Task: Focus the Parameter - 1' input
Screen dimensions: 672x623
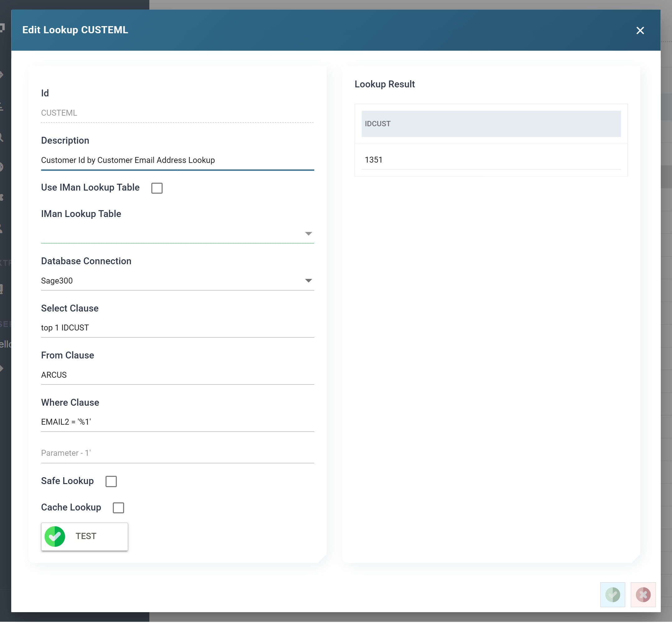Action: point(177,453)
